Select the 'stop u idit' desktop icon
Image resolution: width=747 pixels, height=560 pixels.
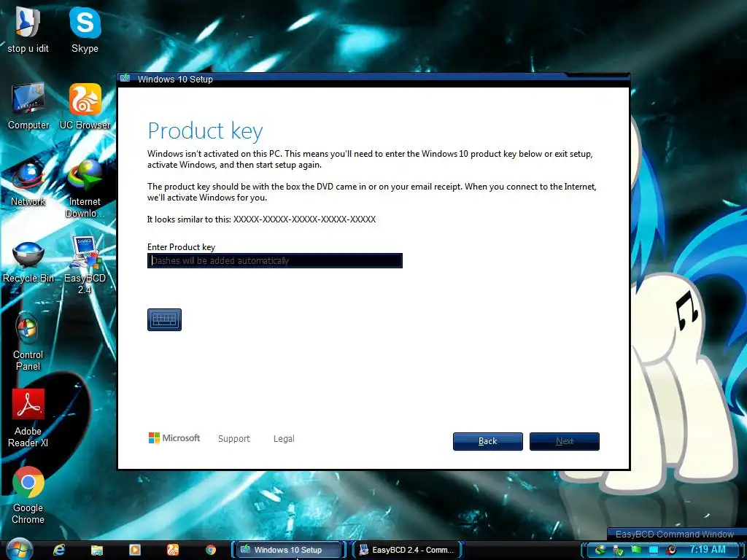click(x=28, y=31)
